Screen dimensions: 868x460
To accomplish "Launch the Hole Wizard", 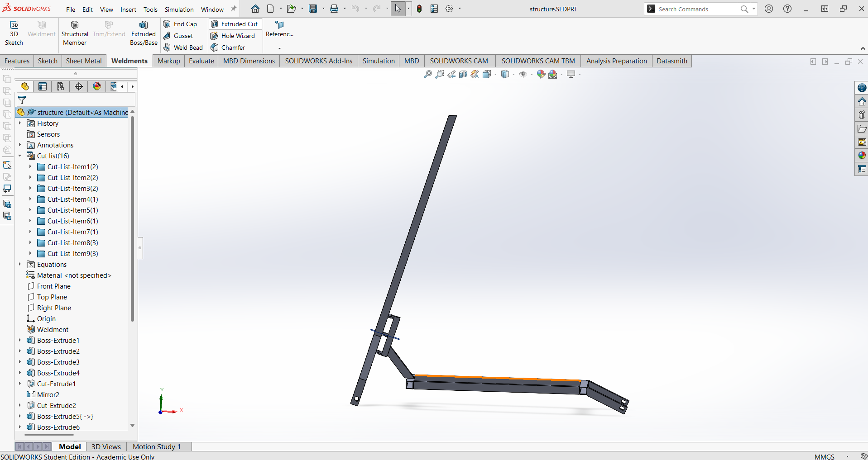I will [233, 36].
